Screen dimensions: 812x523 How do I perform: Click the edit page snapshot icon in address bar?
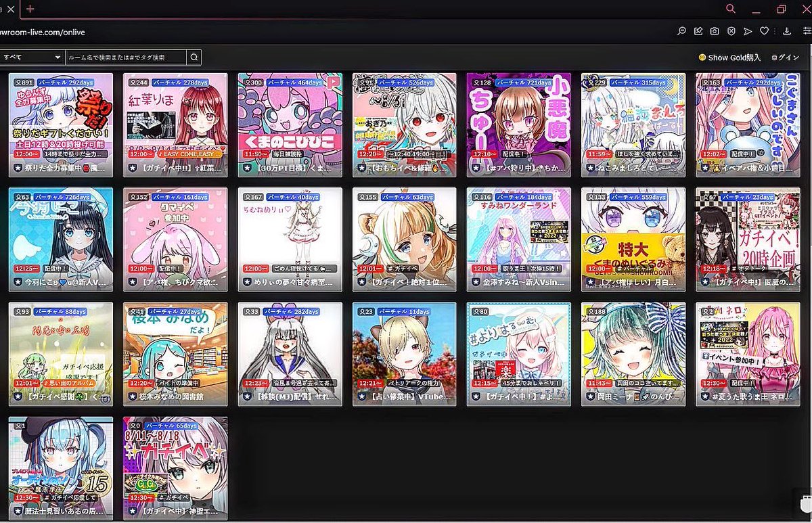tap(698, 31)
